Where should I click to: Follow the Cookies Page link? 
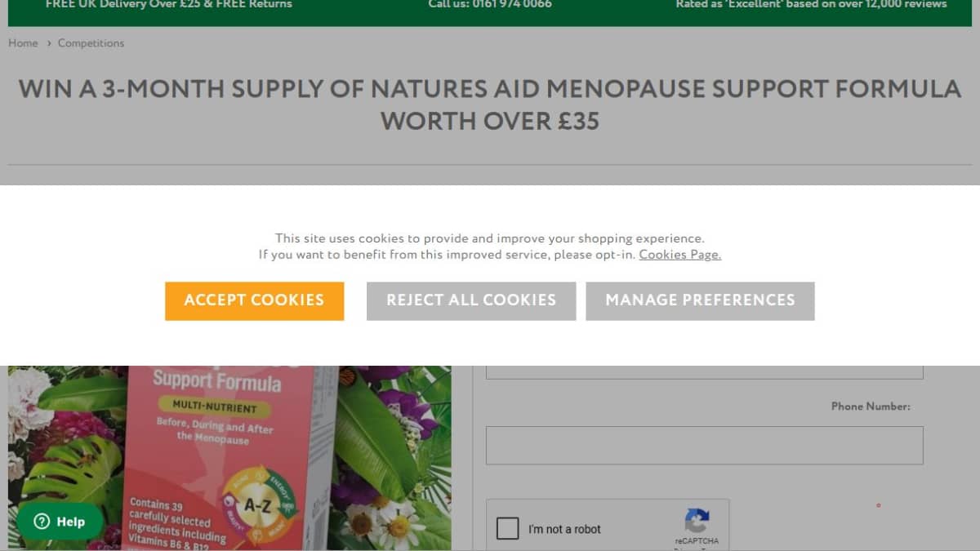point(679,255)
